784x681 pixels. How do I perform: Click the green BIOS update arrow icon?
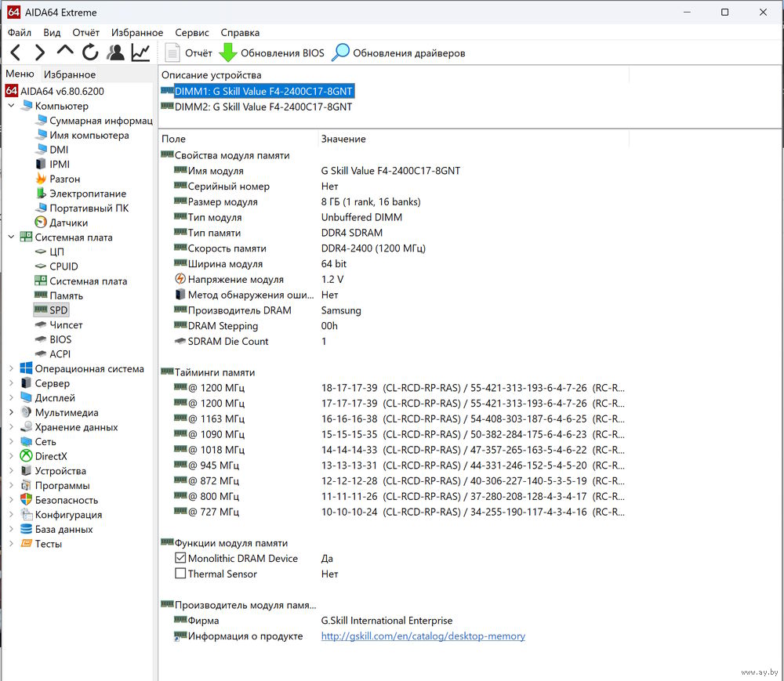click(x=227, y=53)
